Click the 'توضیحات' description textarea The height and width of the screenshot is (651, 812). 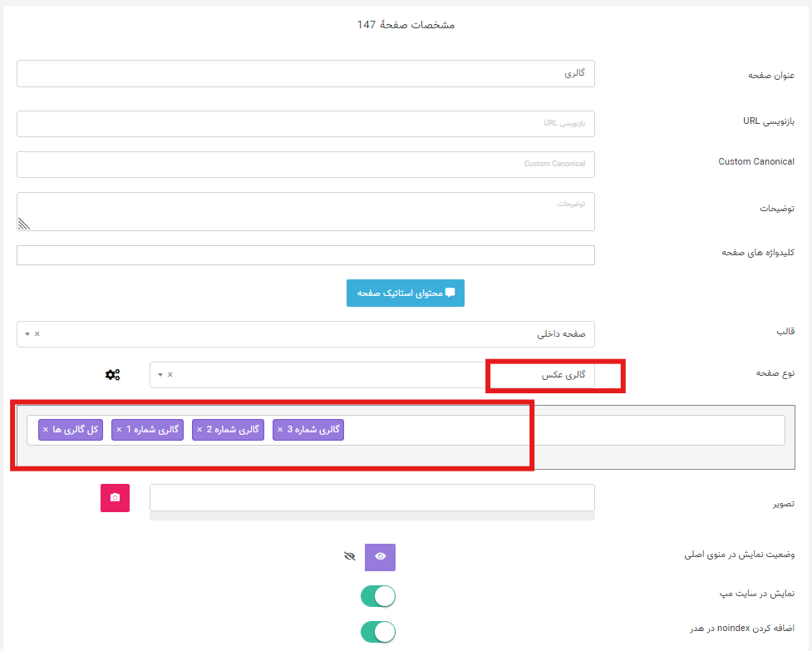pos(305,211)
